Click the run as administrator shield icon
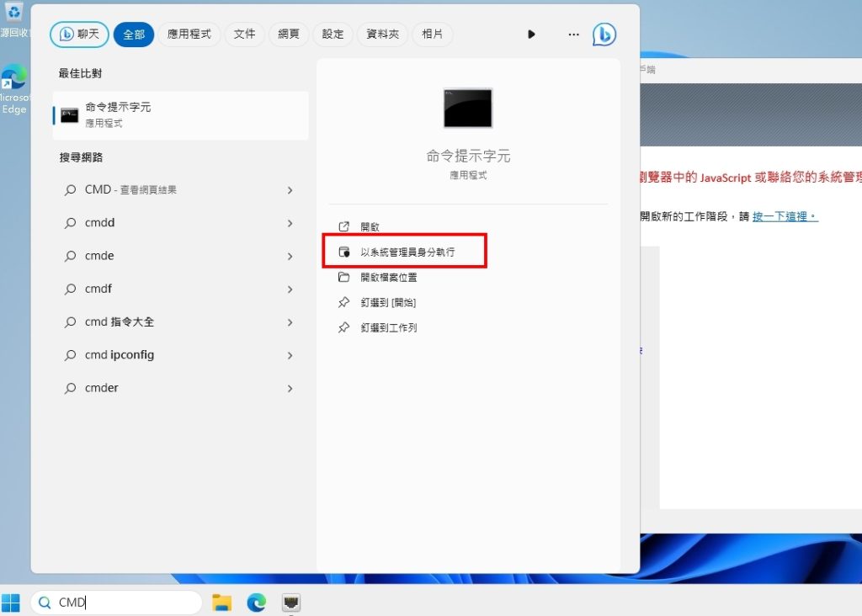862x616 pixels. (344, 252)
